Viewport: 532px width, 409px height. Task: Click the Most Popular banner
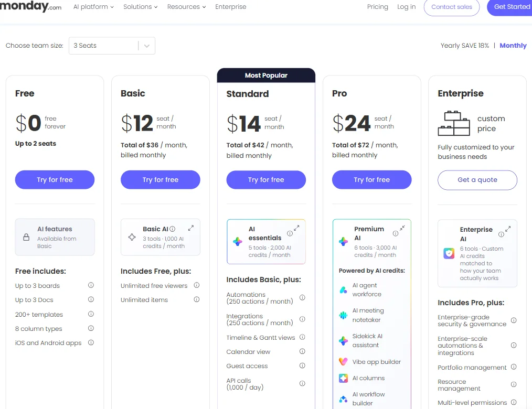pos(266,76)
